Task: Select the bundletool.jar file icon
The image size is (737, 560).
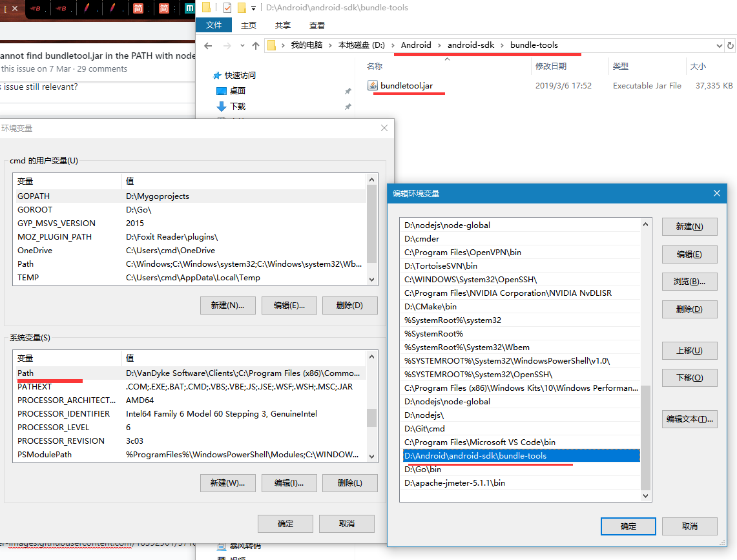Action: pos(373,85)
